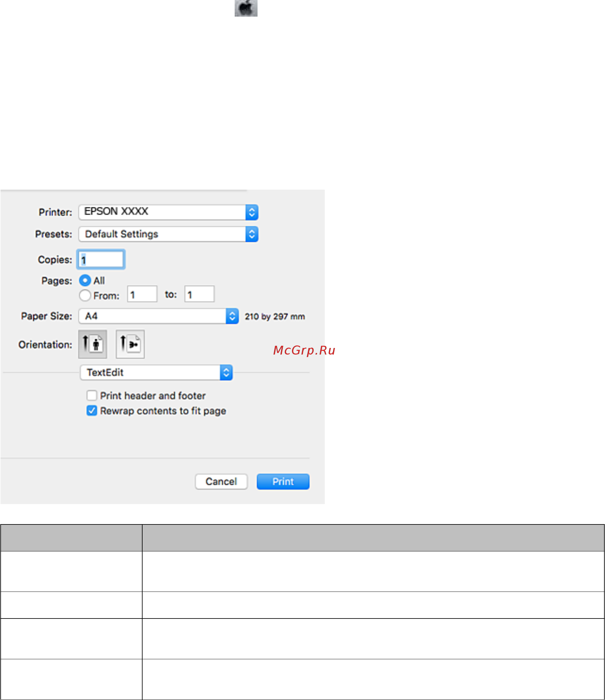Click the TextEdit popup stepper arrows
Screen dimensions: 605x700
pyautogui.click(x=226, y=372)
